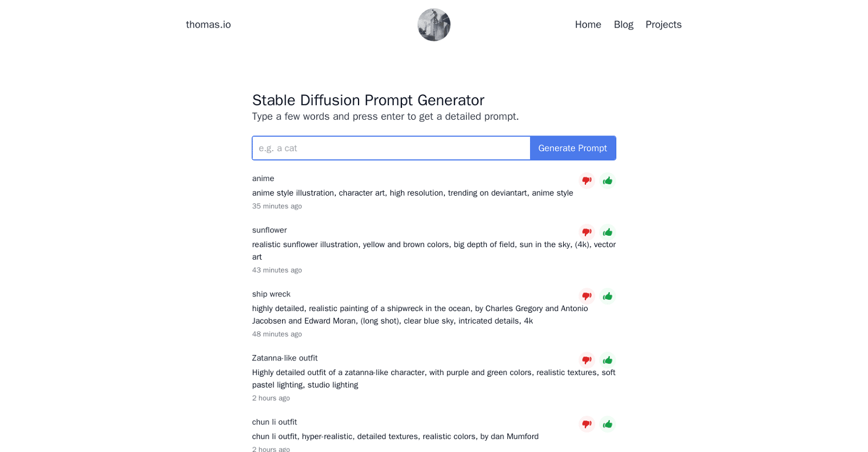This screenshot has width=868, height=452.
Task: Open the Projects page
Action: [x=663, y=24]
